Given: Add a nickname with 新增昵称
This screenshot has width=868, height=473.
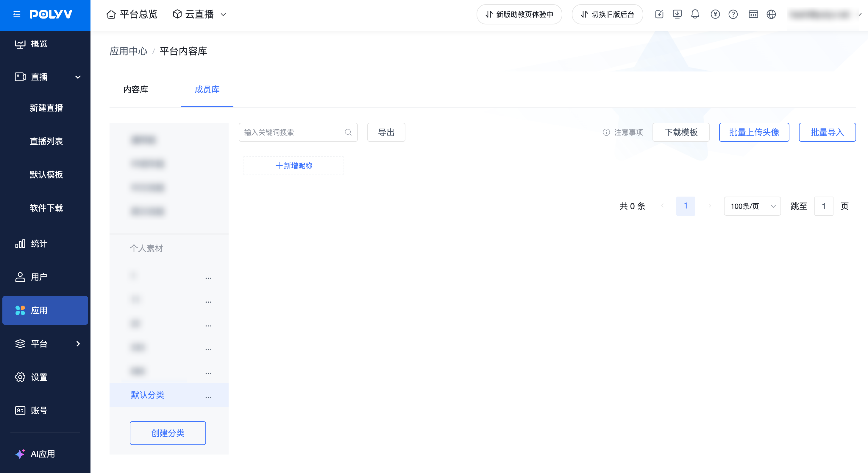Looking at the screenshot, I should (x=294, y=166).
